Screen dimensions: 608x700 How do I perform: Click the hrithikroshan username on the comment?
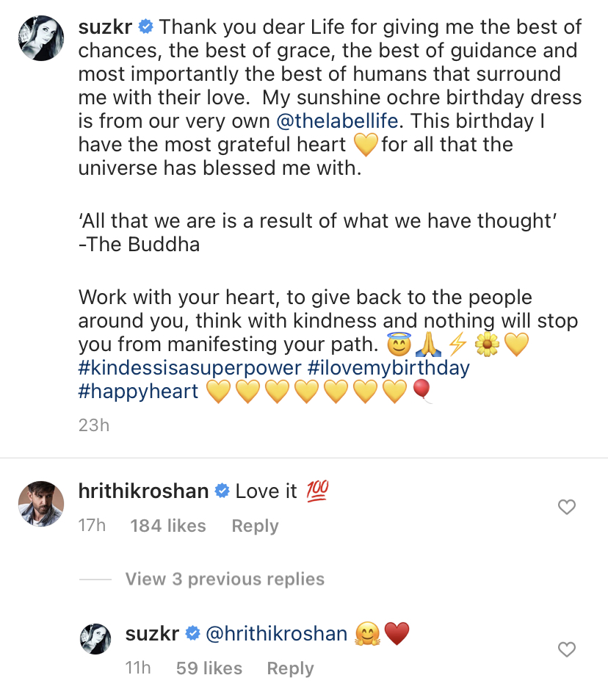[143, 491]
